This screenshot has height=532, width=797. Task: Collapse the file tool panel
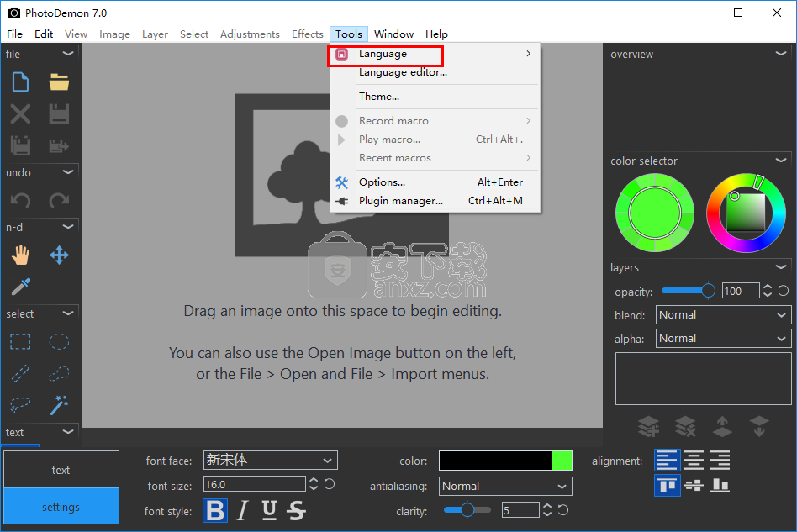point(67,53)
